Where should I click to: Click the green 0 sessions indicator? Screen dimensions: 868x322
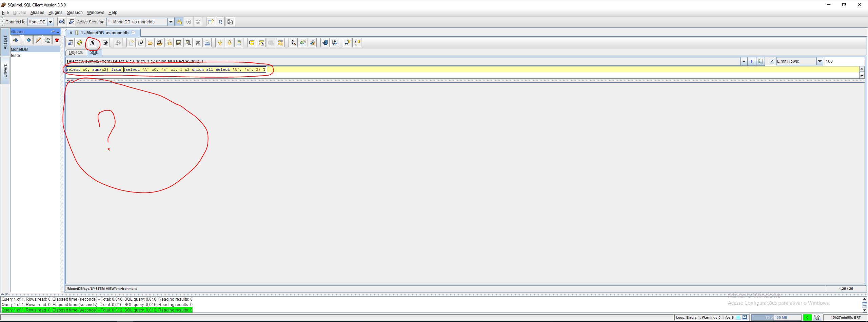[807, 318]
